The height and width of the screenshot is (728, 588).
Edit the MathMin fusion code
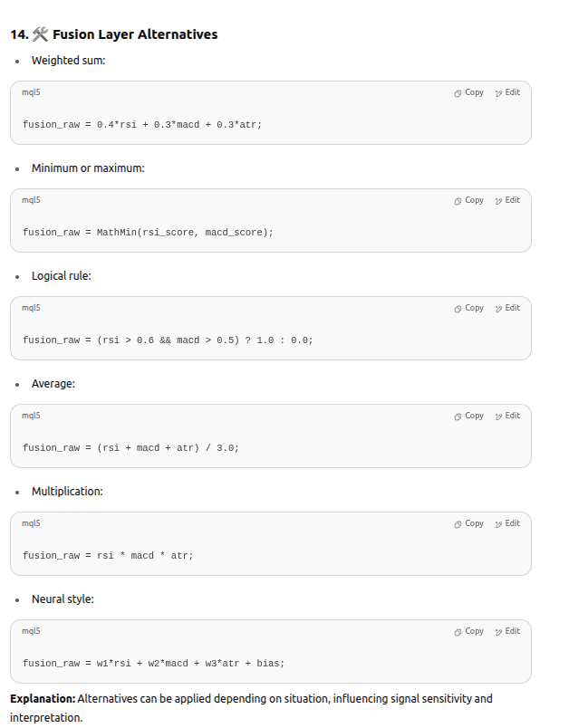[x=507, y=200]
